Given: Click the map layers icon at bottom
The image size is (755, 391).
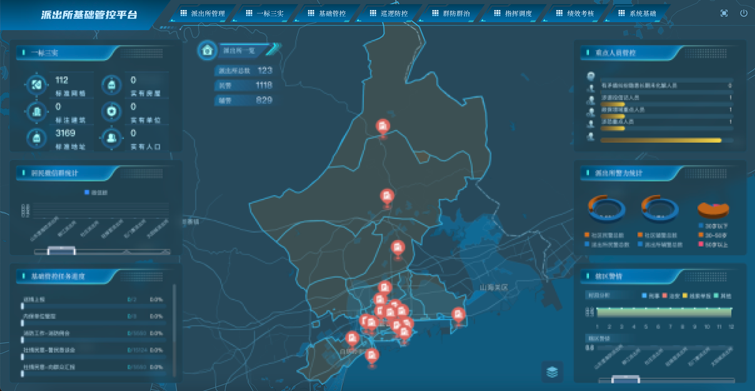Looking at the screenshot, I should 552,372.
